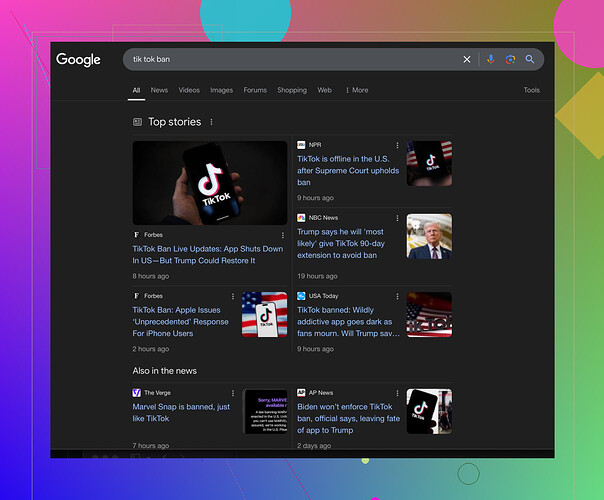Click the NBC News favicon
The height and width of the screenshot is (500, 604).
click(x=301, y=218)
